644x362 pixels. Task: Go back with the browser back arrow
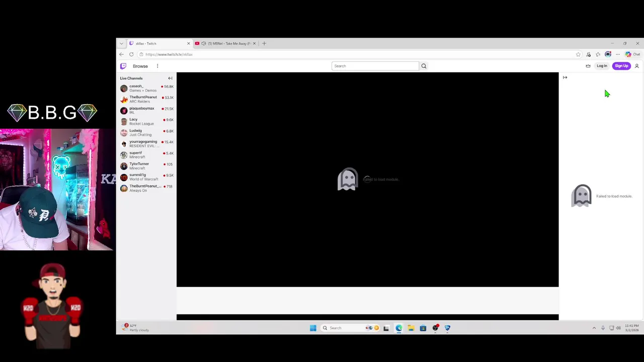[121, 54]
